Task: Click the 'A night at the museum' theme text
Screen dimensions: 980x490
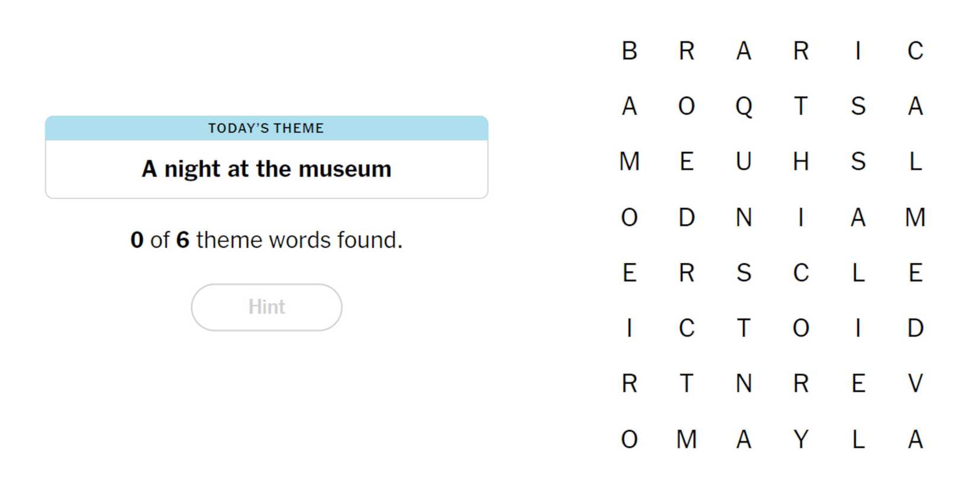Action: click(266, 169)
